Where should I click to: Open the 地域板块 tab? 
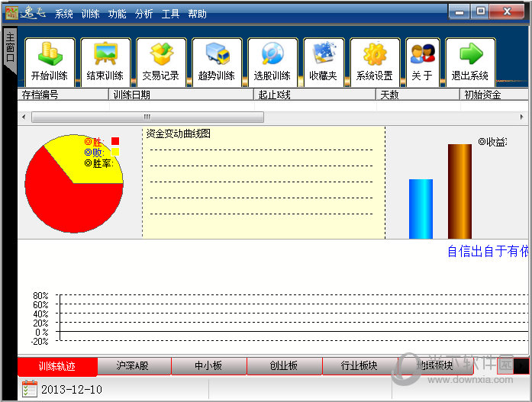(435, 365)
